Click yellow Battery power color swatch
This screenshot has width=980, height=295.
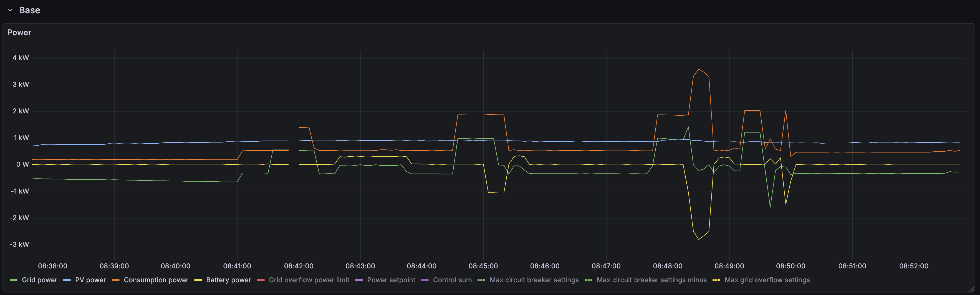(x=198, y=280)
